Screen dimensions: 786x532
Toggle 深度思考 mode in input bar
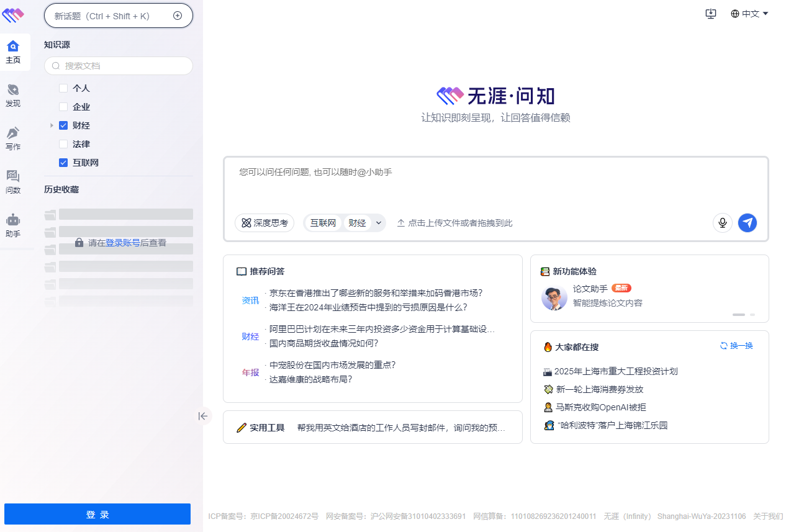264,223
